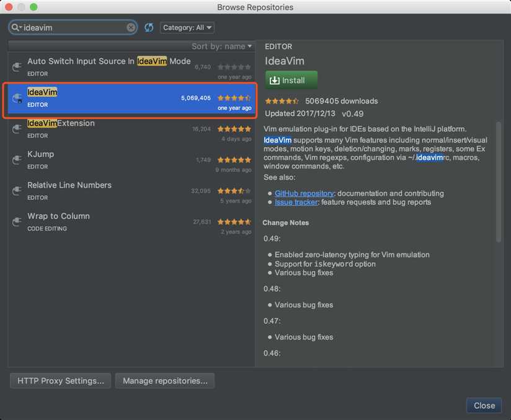The height and width of the screenshot is (420, 511).
Task: Clear the search field text
Action: point(131,27)
